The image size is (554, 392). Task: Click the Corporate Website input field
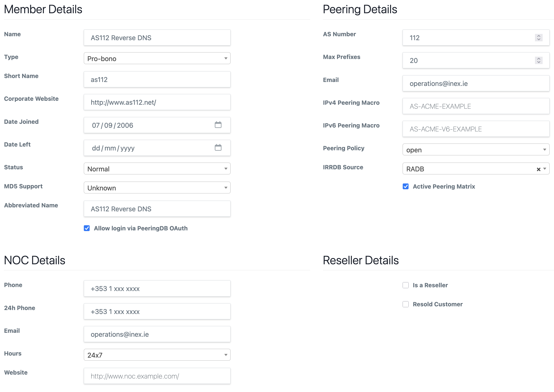(157, 102)
